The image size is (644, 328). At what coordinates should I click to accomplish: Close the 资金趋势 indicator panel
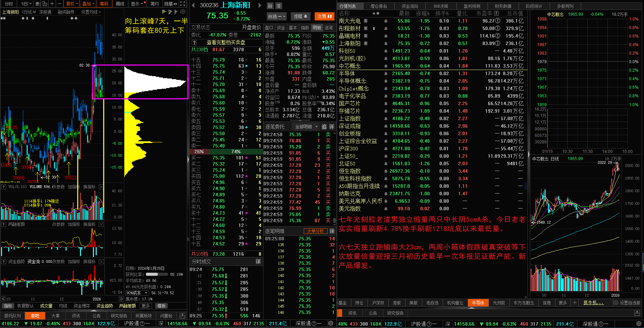tap(101, 261)
